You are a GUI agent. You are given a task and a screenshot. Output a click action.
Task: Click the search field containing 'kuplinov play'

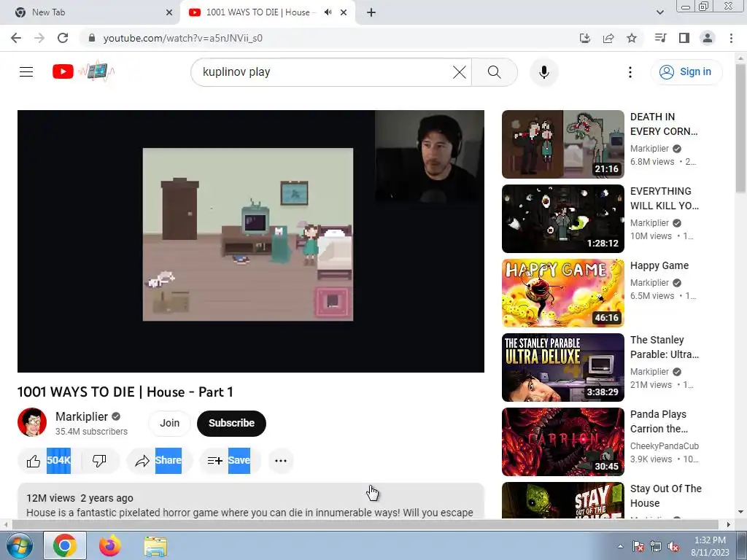[x=324, y=72]
